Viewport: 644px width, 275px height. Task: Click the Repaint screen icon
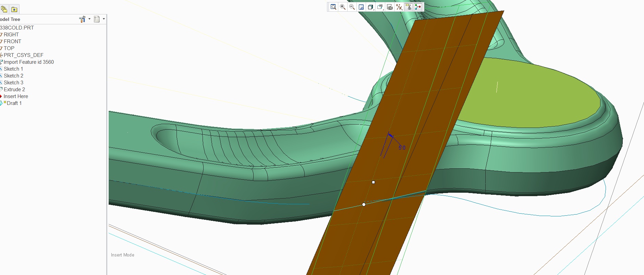361,7
